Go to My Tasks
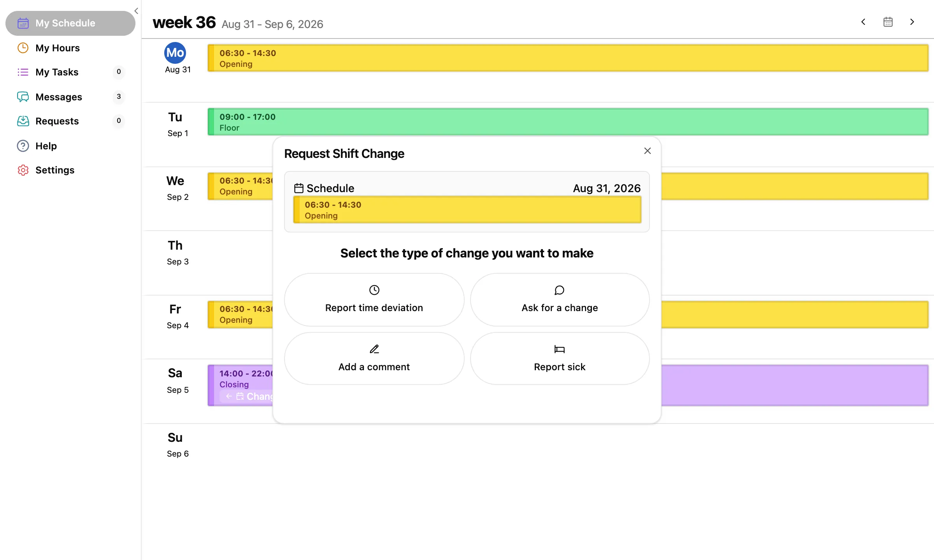Image resolution: width=934 pixels, height=560 pixels. click(x=70, y=72)
